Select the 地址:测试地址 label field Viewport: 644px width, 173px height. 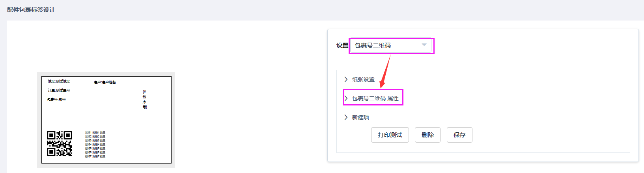tap(59, 81)
